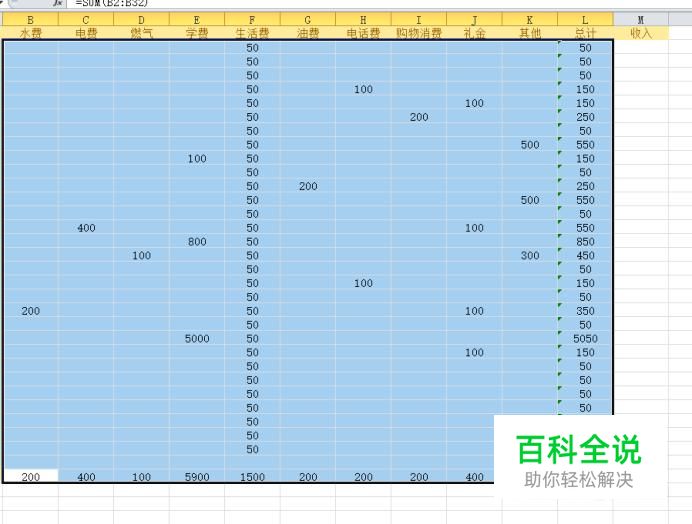Select column B header
692x524 pixels.
30,19
